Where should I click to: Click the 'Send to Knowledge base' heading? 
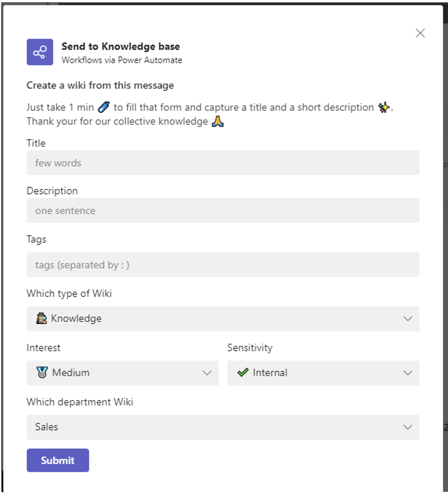pos(121,47)
